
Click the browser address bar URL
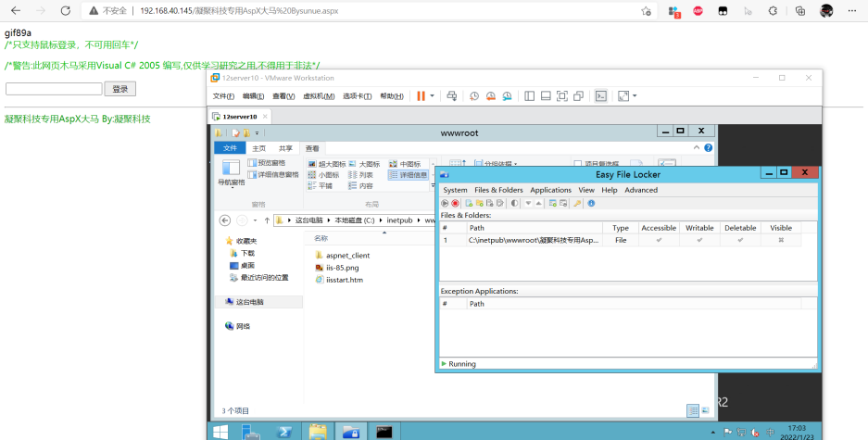[x=239, y=10]
